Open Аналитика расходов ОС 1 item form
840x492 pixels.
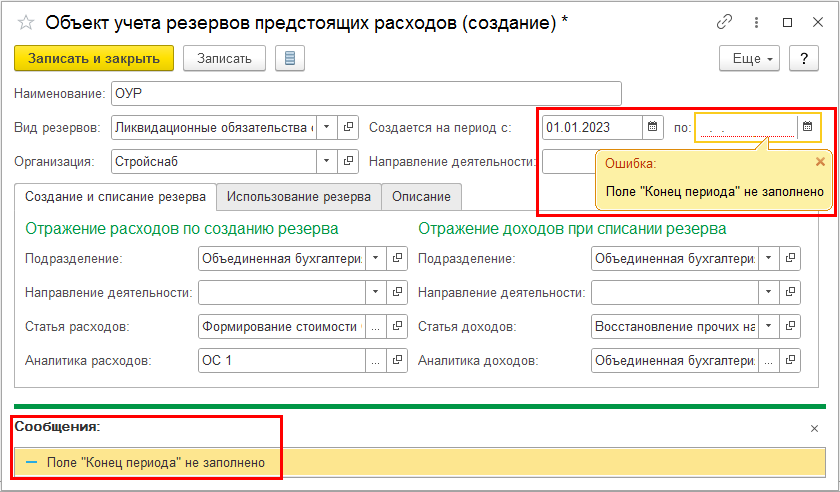point(397,360)
